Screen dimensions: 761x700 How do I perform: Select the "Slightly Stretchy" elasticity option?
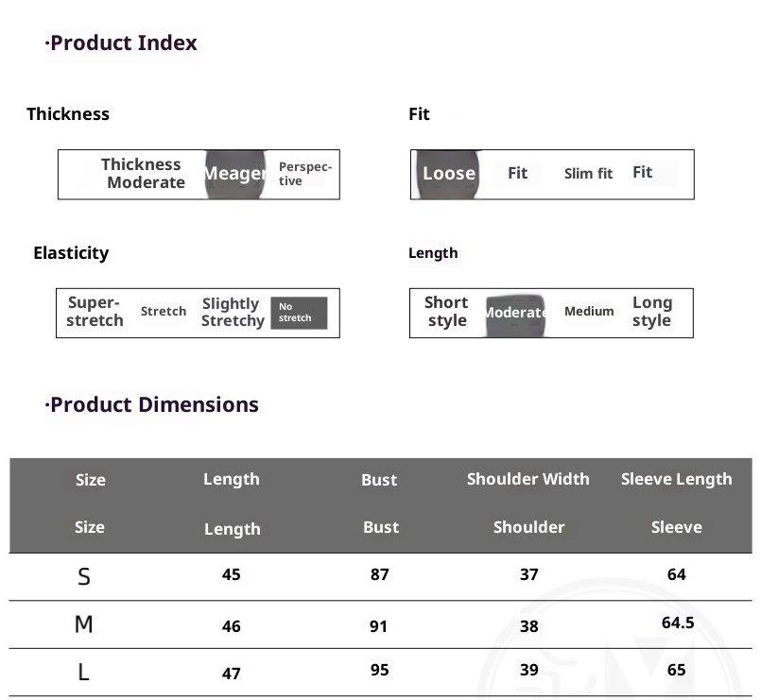(232, 313)
